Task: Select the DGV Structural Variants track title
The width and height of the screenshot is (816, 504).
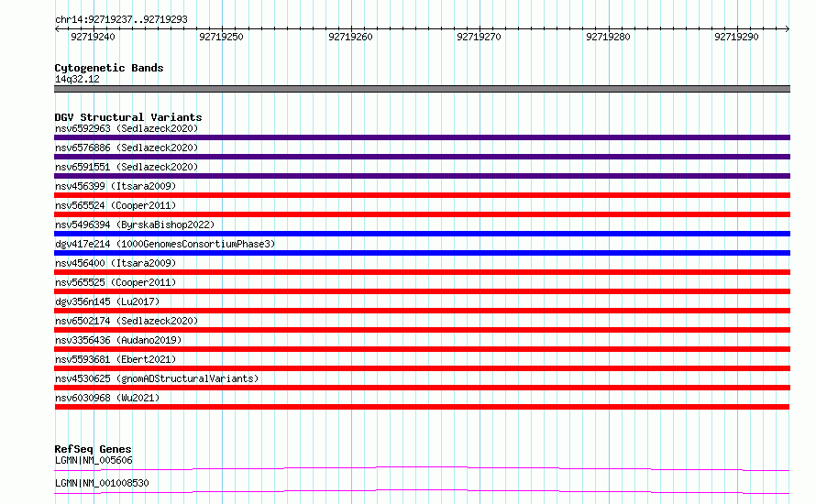Action: (128, 117)
